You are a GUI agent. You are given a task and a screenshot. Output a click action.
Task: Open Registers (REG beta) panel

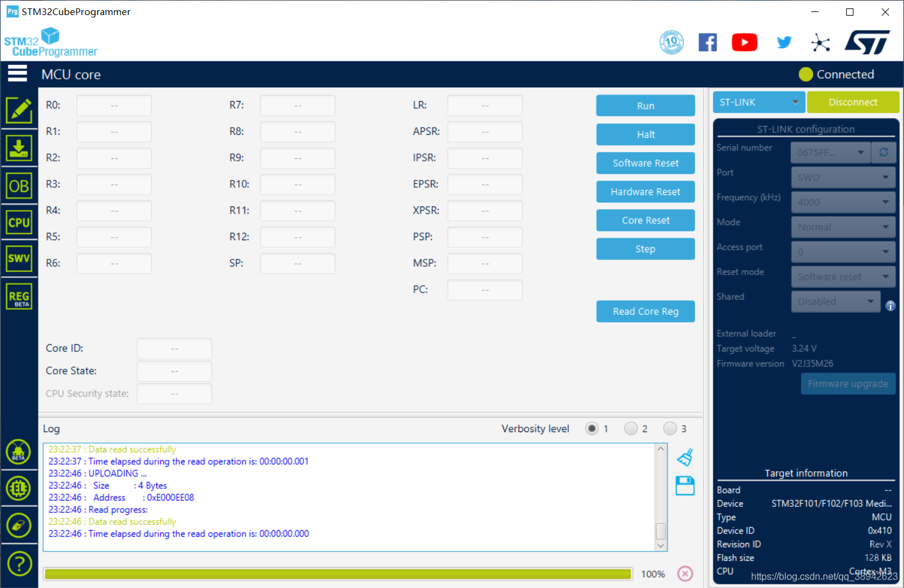[x=19, y=297]
